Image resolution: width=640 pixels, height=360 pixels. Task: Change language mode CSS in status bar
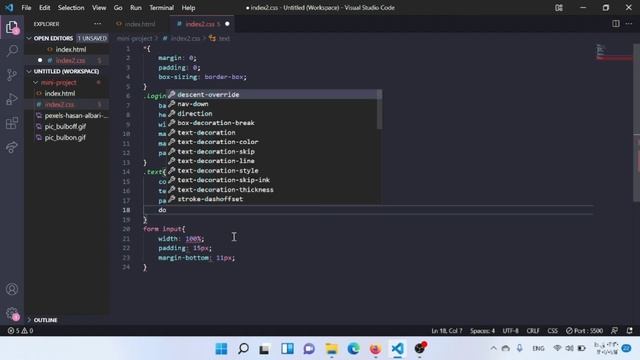pos(553,331)
